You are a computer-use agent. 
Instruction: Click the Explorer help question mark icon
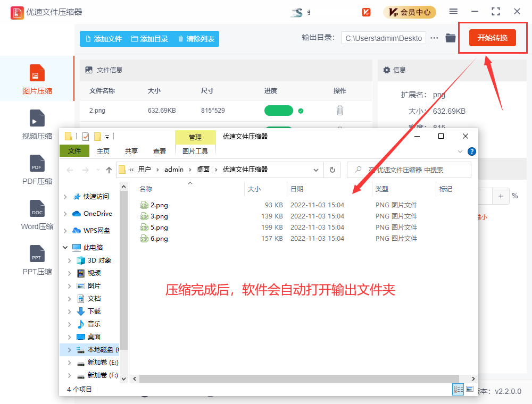click(471, 151)
